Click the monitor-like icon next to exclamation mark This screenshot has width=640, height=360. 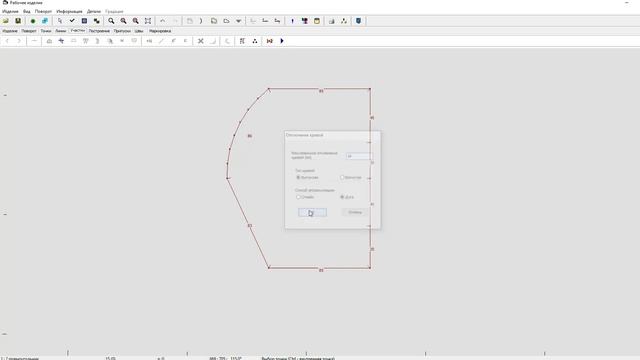coord(304,21)
